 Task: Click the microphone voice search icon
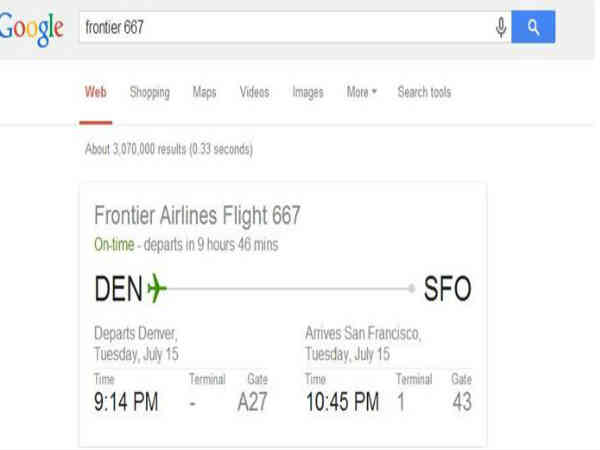[500, 27]
